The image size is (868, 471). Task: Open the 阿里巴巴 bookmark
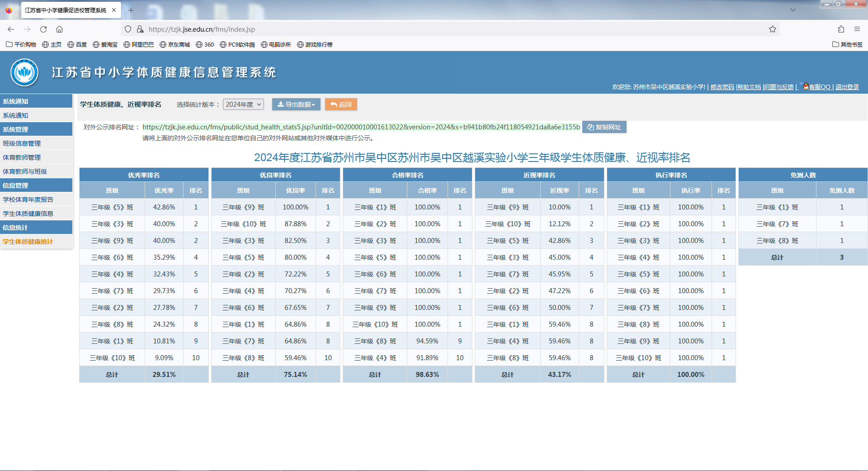coord(138,44)
